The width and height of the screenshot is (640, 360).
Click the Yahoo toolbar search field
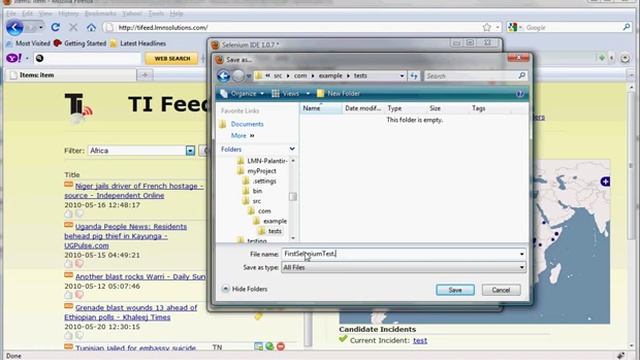click(88, 58)
